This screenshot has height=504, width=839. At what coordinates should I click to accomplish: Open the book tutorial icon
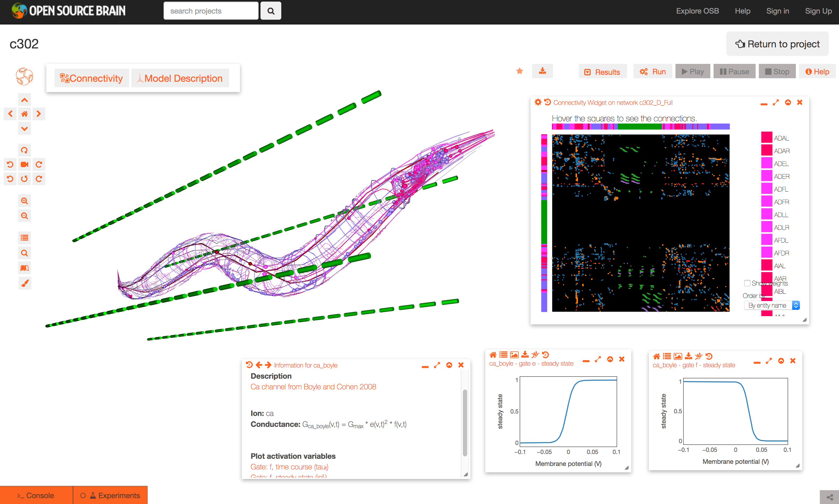click(x=24, y=268)
